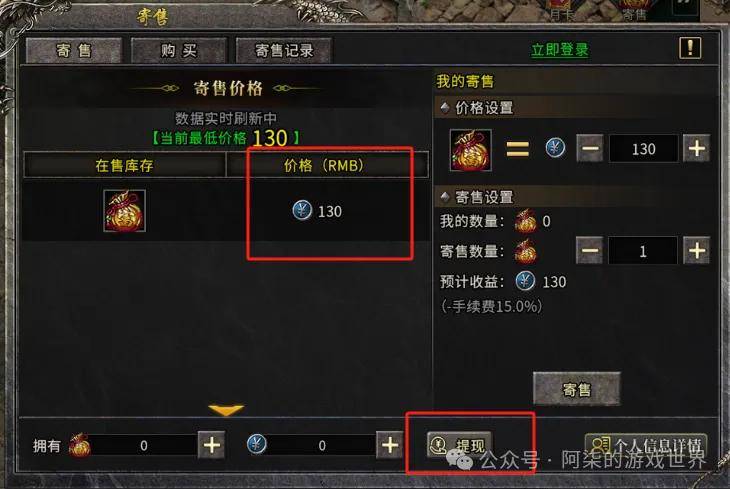The height and width of the screenshot is (489, 730).
Task: Click the yuan coin in price settings row
Action: (555, 148)
